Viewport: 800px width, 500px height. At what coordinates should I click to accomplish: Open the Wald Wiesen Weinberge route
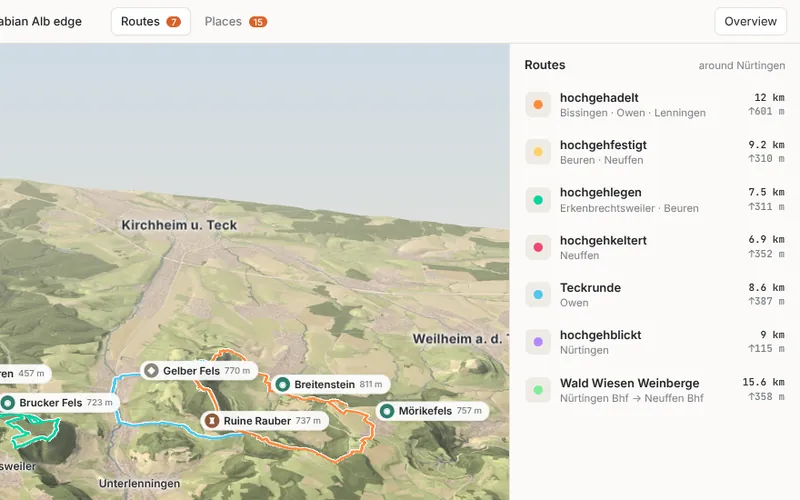coord(655,390)
